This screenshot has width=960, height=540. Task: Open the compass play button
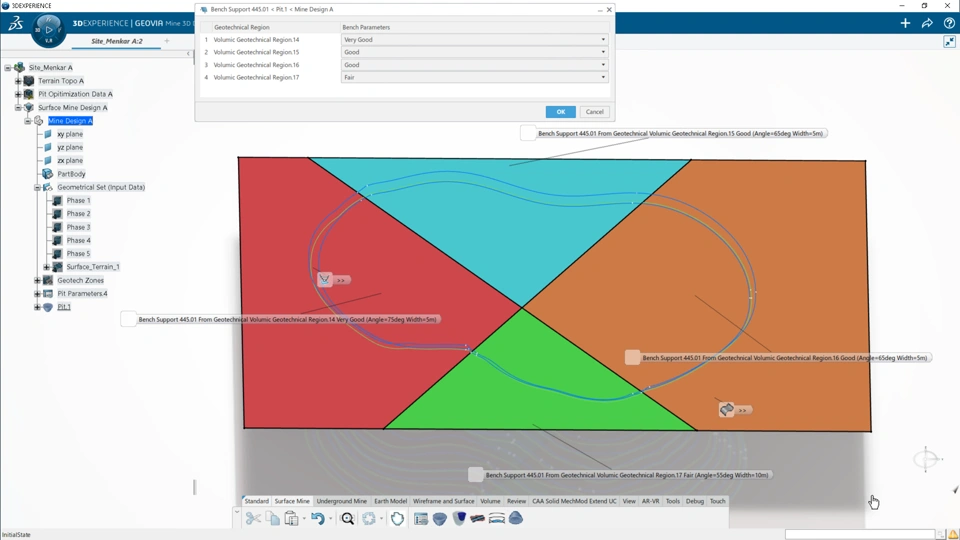tap(48, 29)
